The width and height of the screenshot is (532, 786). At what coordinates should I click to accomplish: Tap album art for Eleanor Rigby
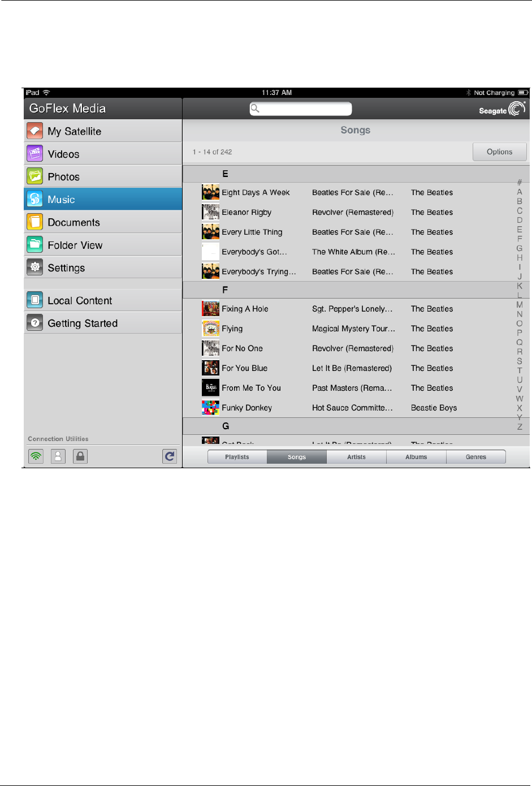pos(211,212)
